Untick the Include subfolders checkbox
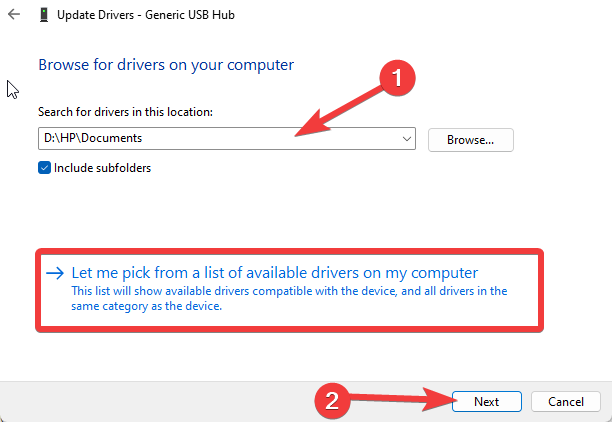Viewport: 612px width, 422px height. click(x=44, y=168)
